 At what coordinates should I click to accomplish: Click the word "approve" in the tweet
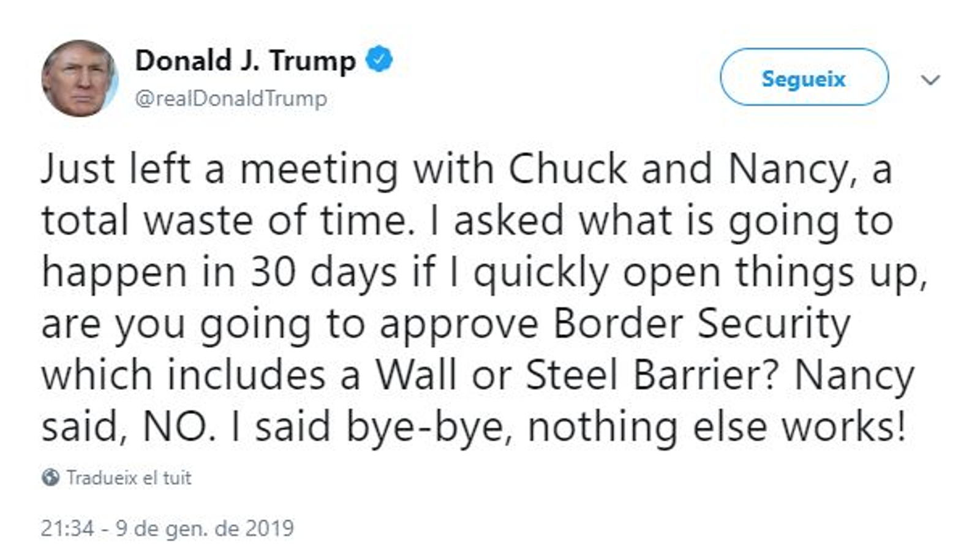point(459,325)
